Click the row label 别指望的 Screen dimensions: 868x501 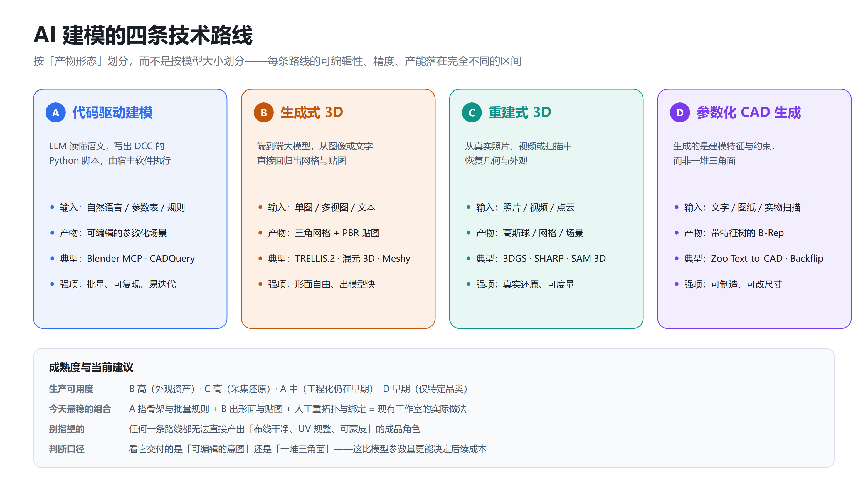pos(66,429)
